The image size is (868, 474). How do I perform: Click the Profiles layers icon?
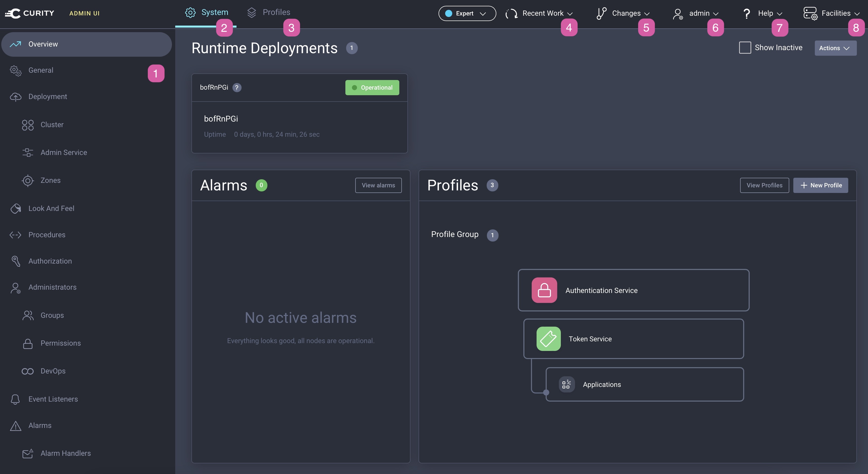click(x=252, y=12)
